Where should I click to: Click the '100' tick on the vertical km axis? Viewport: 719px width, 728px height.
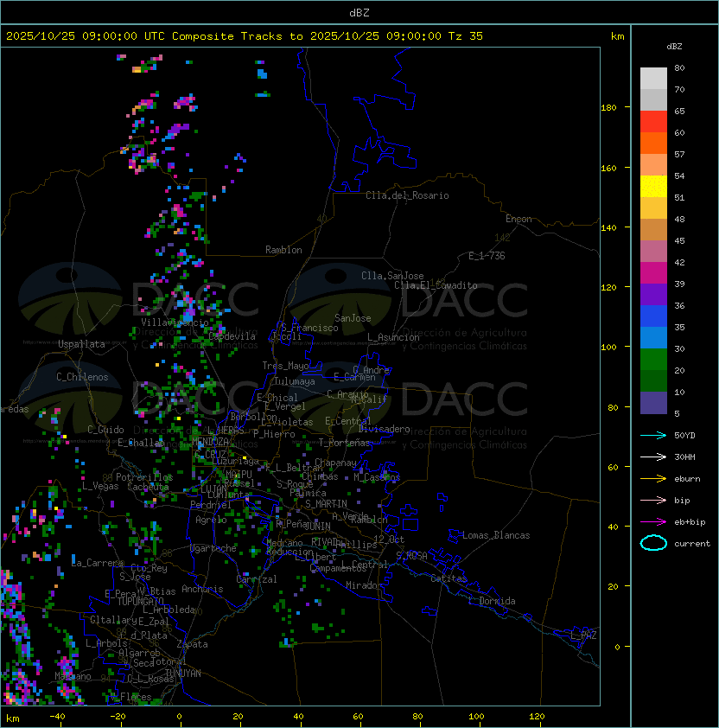608,347
